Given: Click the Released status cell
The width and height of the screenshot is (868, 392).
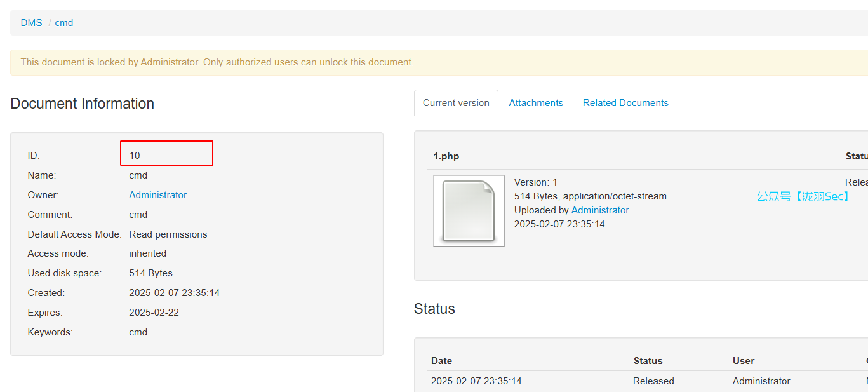Looking at the screenshot, I should tap(653, 381).
